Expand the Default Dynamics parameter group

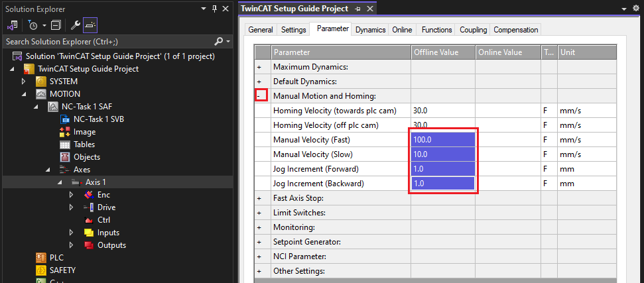pyautogui.click(x=259, y=82)
